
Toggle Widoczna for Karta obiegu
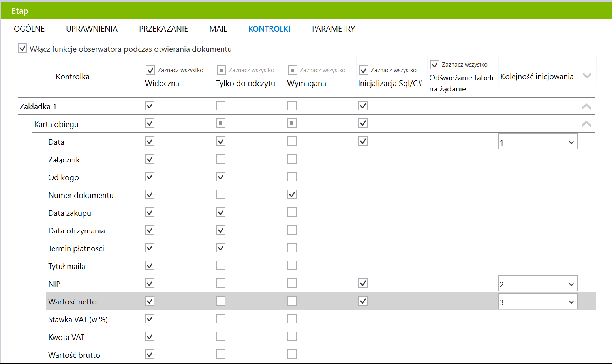coord(150,123)
